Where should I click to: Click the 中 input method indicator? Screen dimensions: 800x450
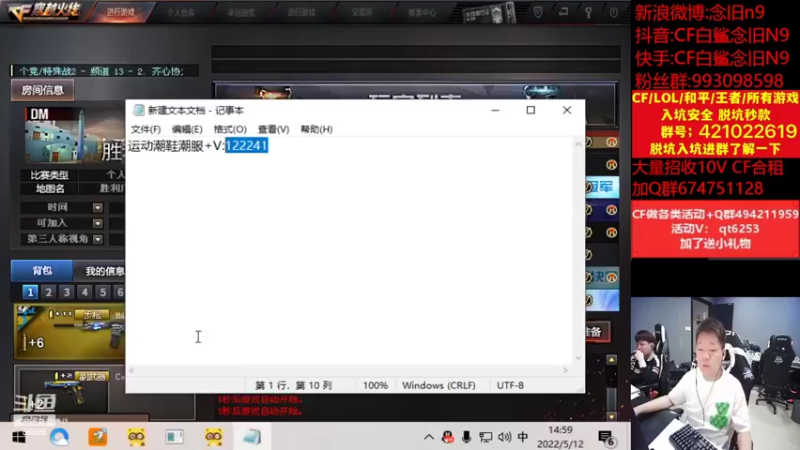pos(523,437)
